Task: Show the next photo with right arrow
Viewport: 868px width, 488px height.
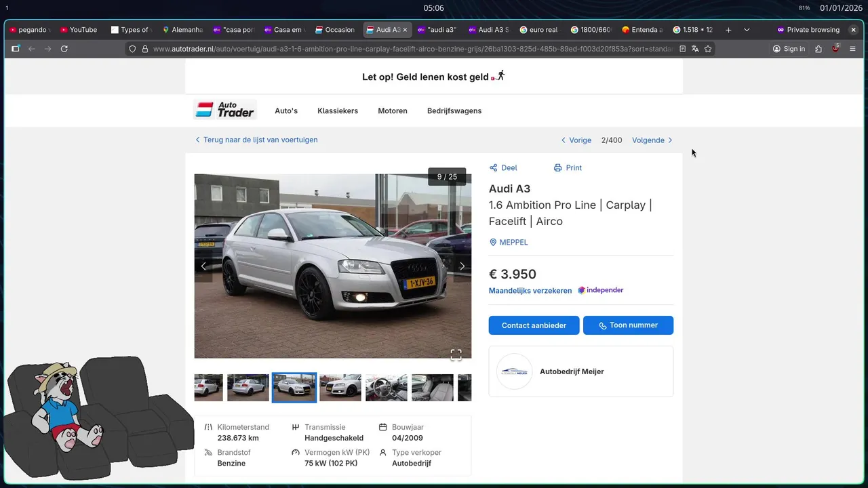Action: [x=462, y=266]
